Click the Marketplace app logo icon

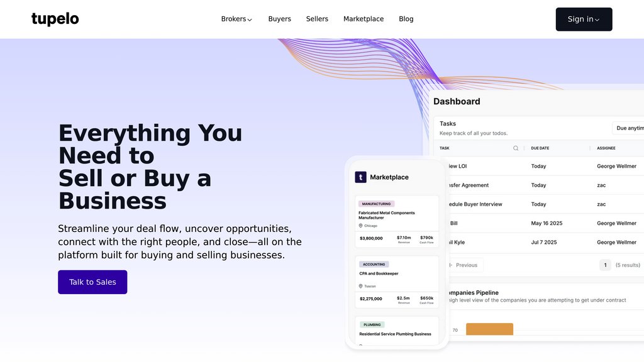click(360, 177)
